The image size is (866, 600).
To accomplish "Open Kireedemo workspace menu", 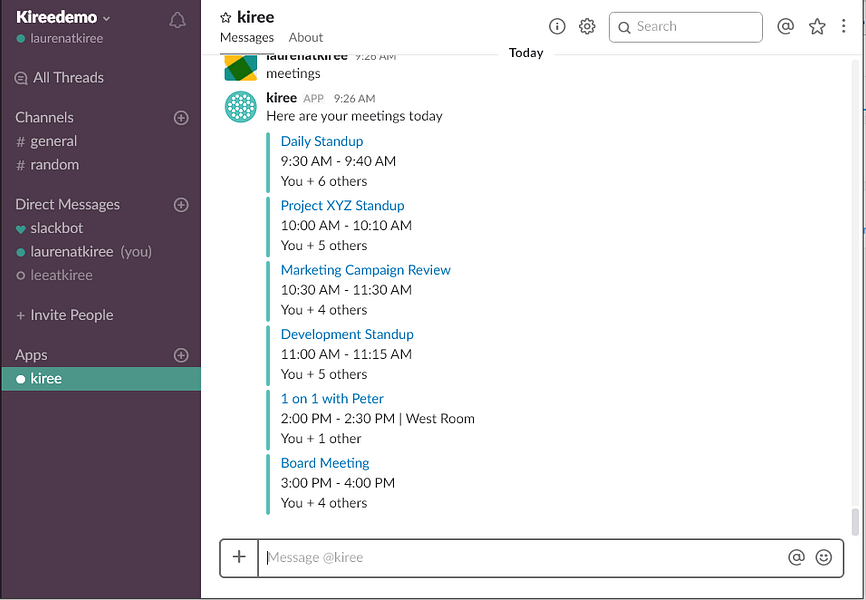I will [x=63, y=17].
